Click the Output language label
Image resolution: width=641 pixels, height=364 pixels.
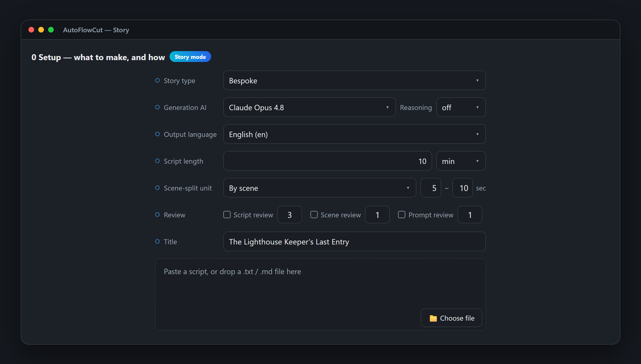click(x=190, y=134)
